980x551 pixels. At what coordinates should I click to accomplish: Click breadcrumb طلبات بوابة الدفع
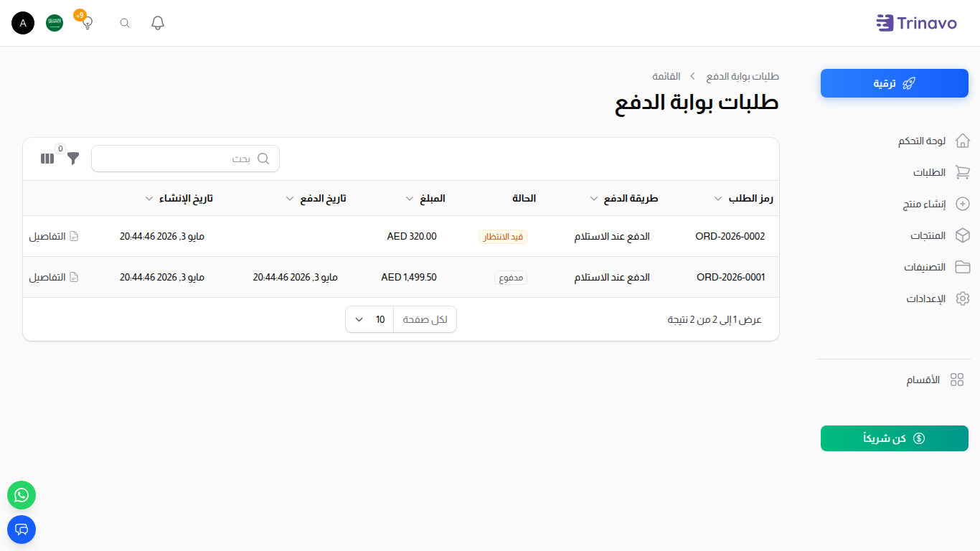(743, 76)
